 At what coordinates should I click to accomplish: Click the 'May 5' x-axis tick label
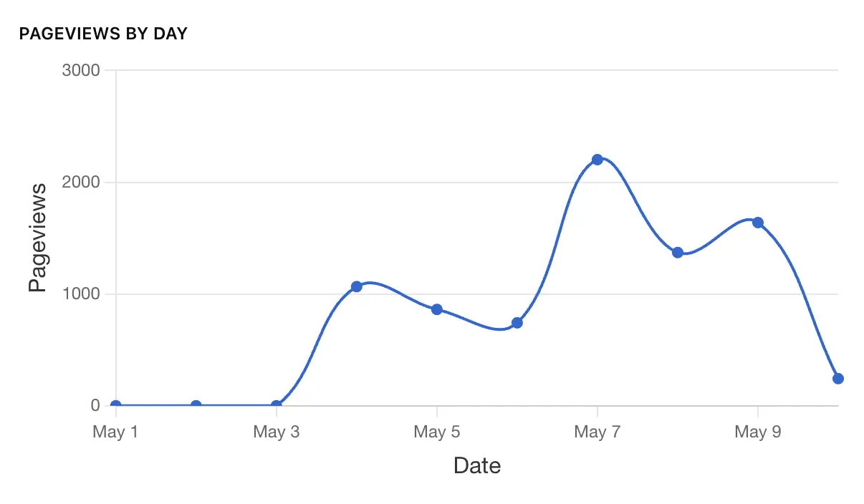[x=437, y=432]
